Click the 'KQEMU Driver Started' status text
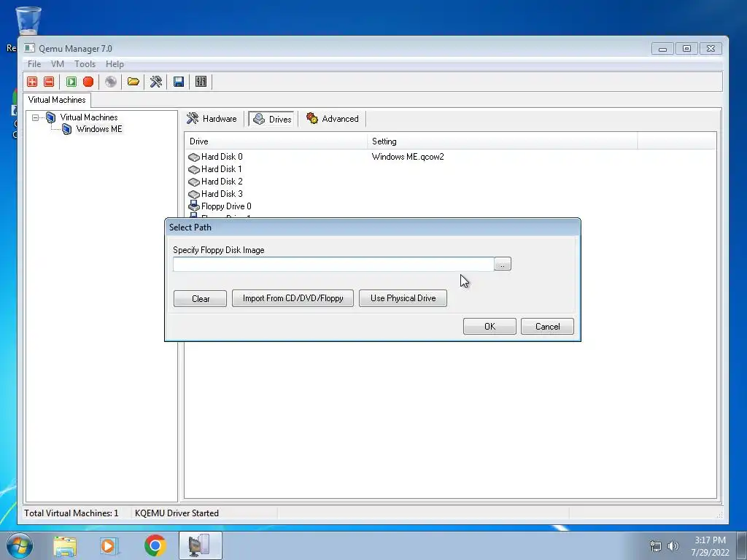Image resolution: width=747 pixels, height=560 pixels. [x=177, y=513]
